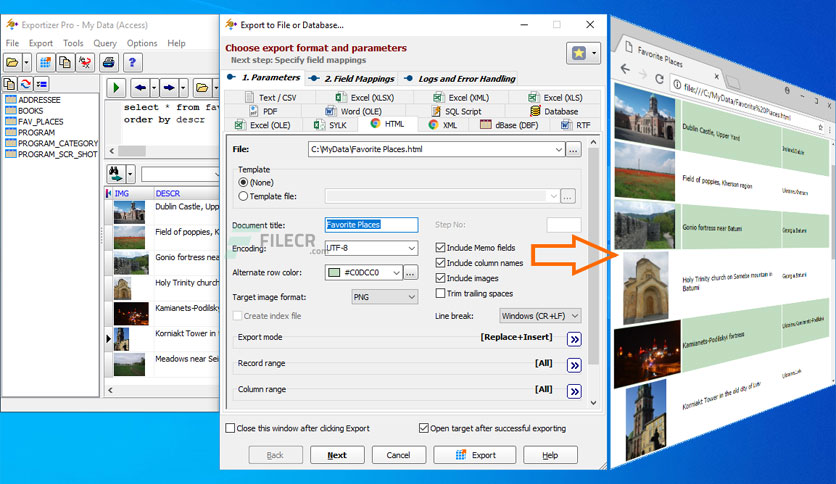Viewport: 836px width, 484px height.
Task: Open the Tools menu
Action: 73,43
